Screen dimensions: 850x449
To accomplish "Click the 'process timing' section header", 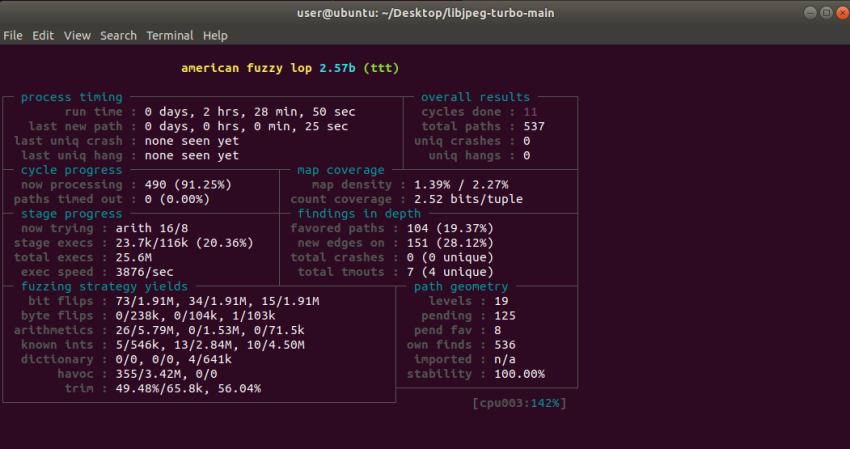I will tap(72, 97).
